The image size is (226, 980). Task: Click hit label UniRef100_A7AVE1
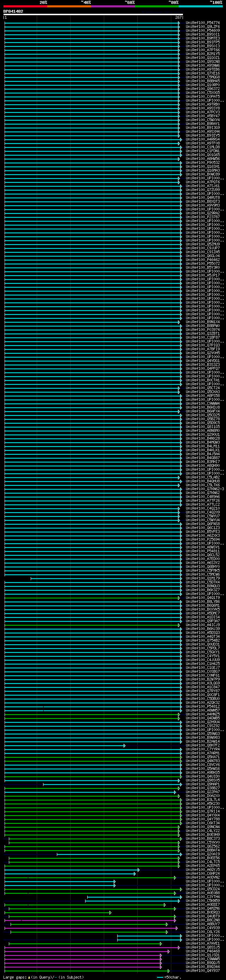pyautogui.click(x=203, y=943)
